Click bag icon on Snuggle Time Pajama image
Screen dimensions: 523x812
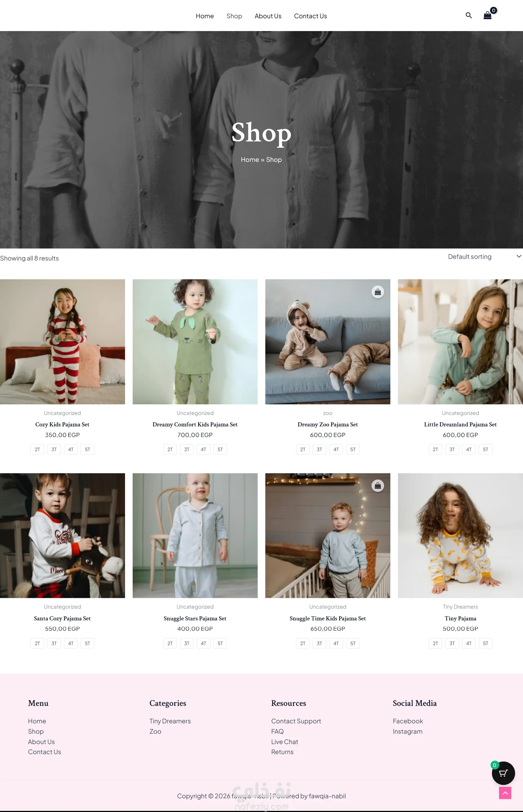coord(378,486)
